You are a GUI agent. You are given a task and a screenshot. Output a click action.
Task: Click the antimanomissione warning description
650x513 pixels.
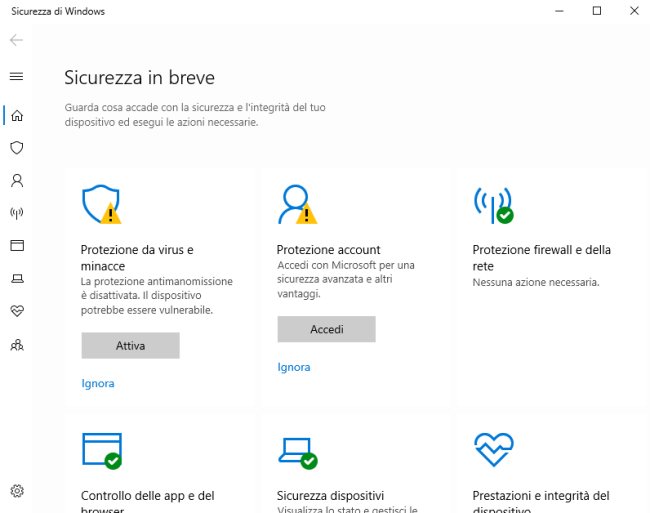click(157, 296)
